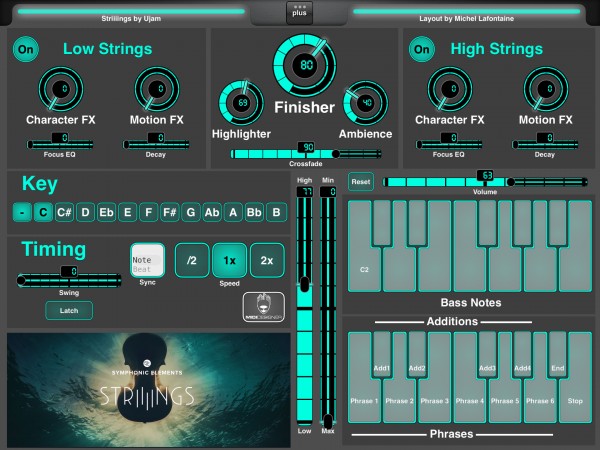Set speed to 2x
This screenshot has height=450, width=600.
click(267, 260)
